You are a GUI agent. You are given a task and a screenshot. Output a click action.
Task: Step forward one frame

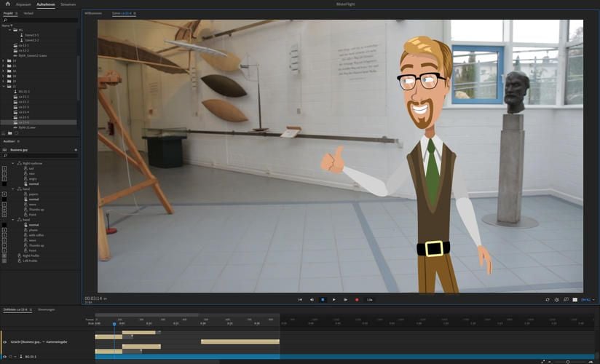pyautogui.click(x=345, y=300)
